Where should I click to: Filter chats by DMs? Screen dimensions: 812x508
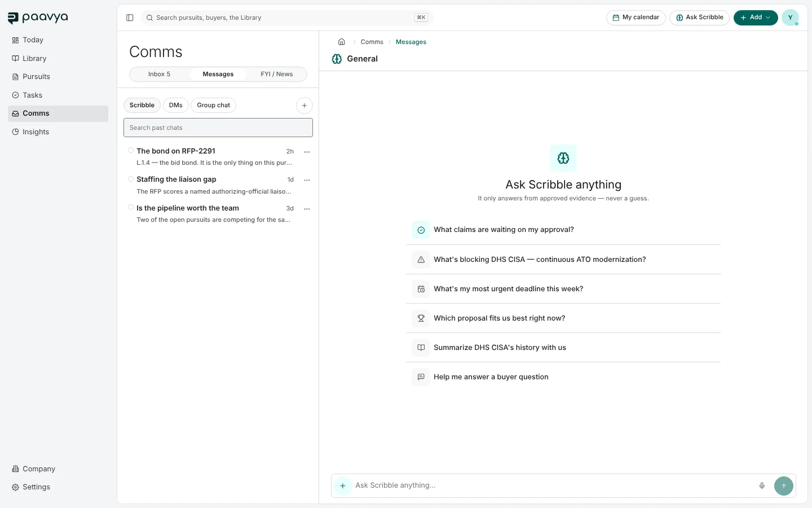(x=176, y=106)
